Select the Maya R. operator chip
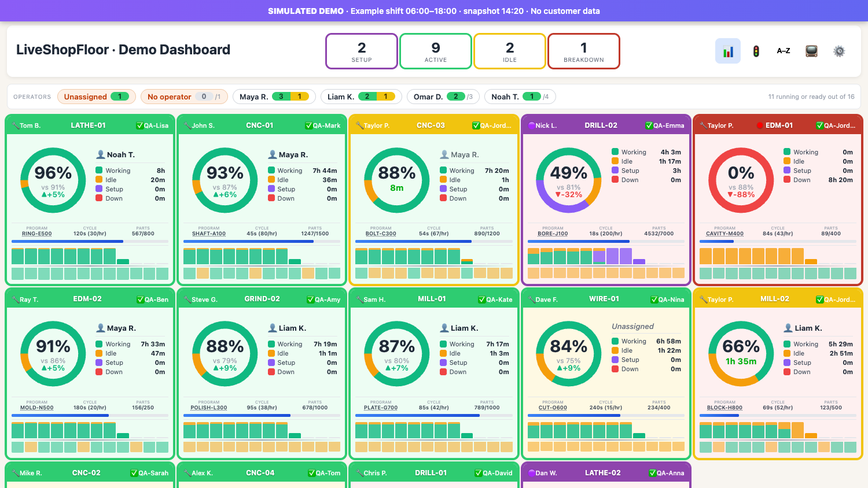868x488 pixels. (274, 97)
